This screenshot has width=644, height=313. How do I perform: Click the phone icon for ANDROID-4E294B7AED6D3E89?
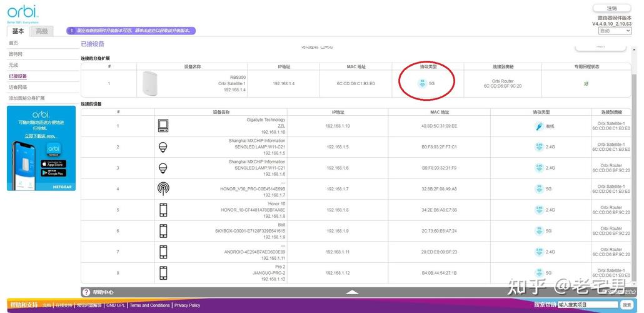coord(163,252)
